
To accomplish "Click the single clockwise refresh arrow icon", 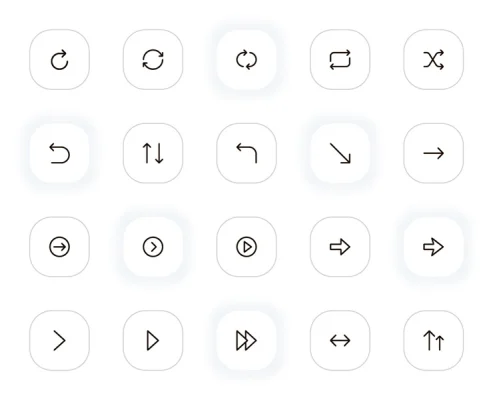I will click(x=59, y=60).
